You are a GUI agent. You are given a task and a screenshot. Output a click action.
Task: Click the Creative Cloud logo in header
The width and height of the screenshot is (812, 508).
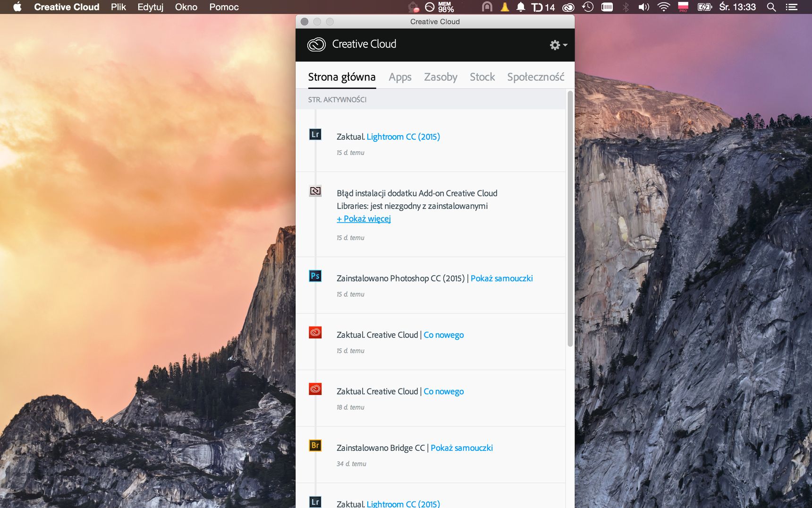tap(316, 44)
